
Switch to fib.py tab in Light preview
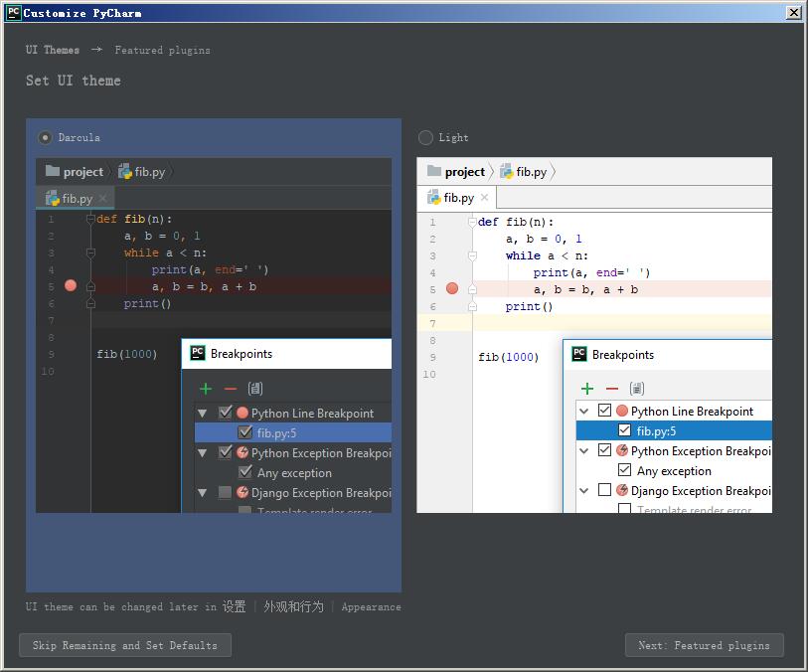pos(457,198)
